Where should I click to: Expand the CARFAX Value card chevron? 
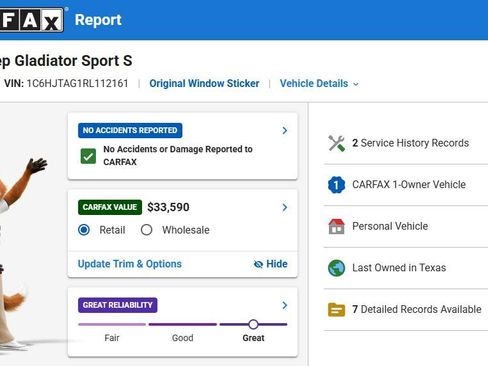click(285, 207)
